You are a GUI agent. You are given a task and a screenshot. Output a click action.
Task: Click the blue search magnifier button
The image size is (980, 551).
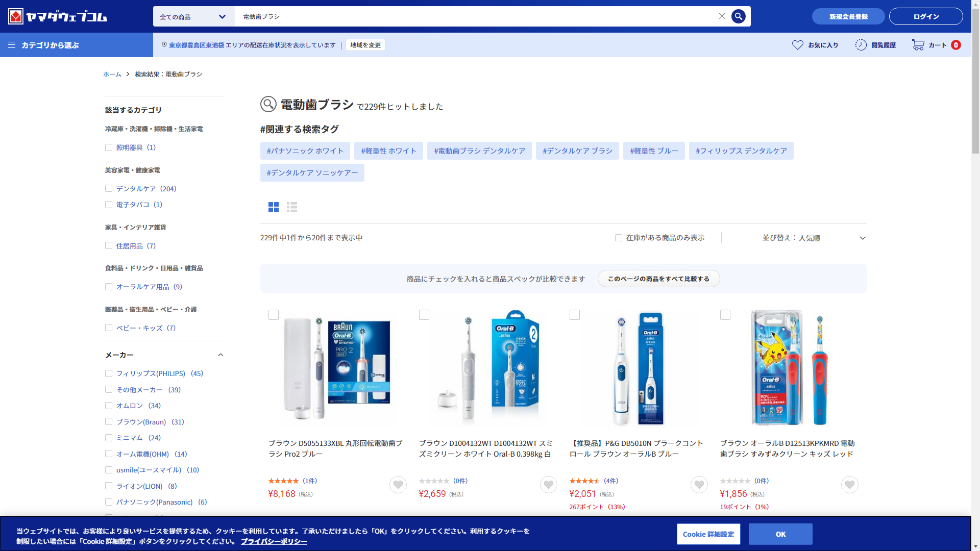[738, 16]
